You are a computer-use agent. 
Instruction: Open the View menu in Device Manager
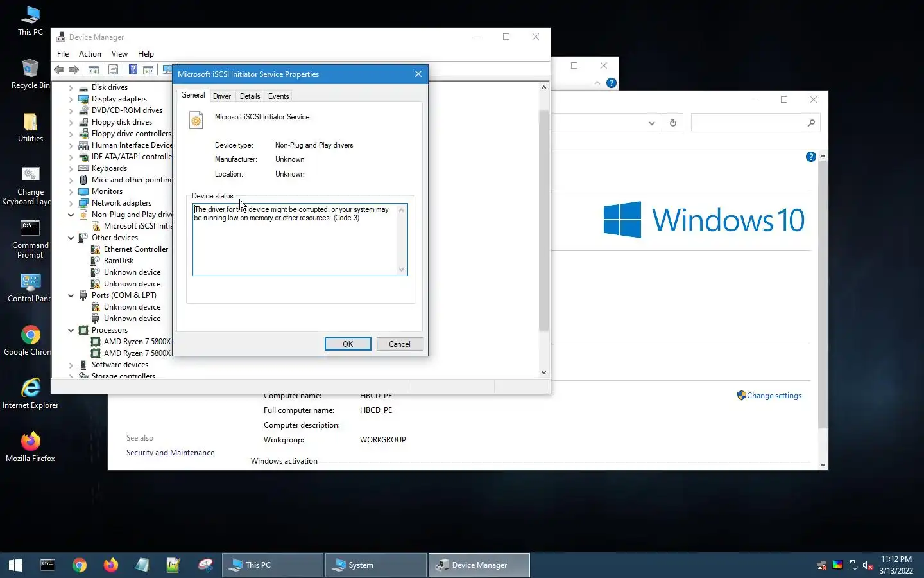(x=119, y=54)
